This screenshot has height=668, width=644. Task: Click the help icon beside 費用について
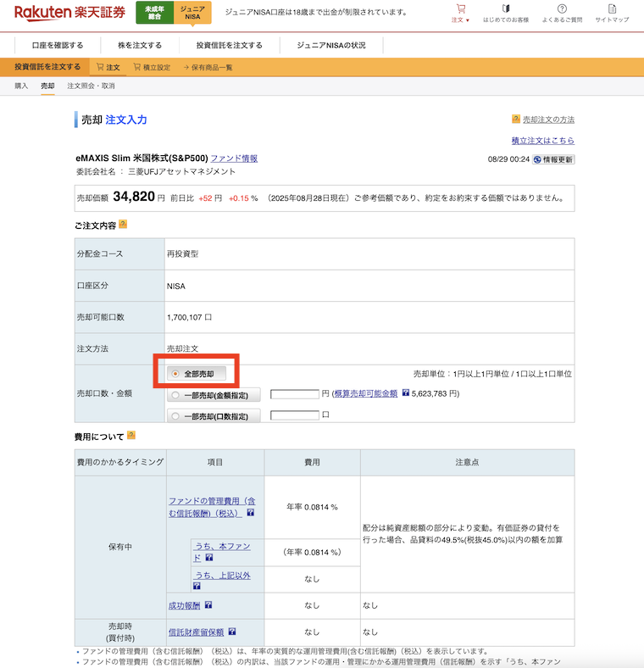(130, 436)
